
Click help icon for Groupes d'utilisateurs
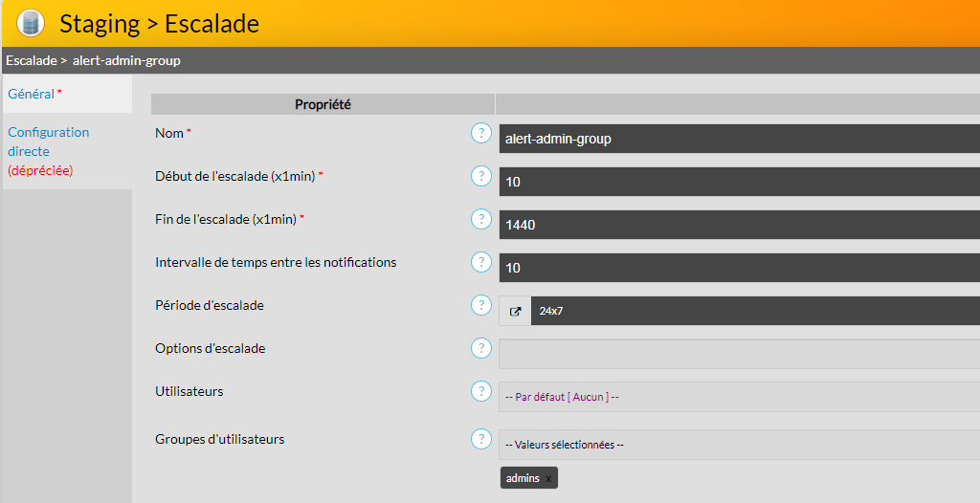[x=480, y=439]
